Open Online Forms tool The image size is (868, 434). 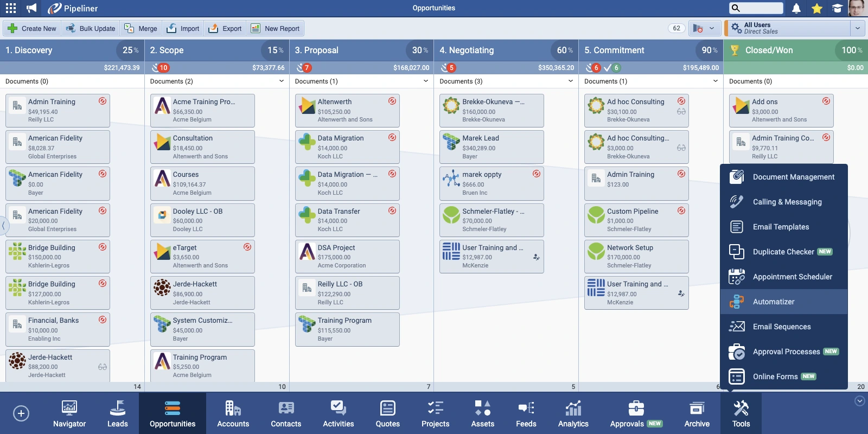point(784,376)
